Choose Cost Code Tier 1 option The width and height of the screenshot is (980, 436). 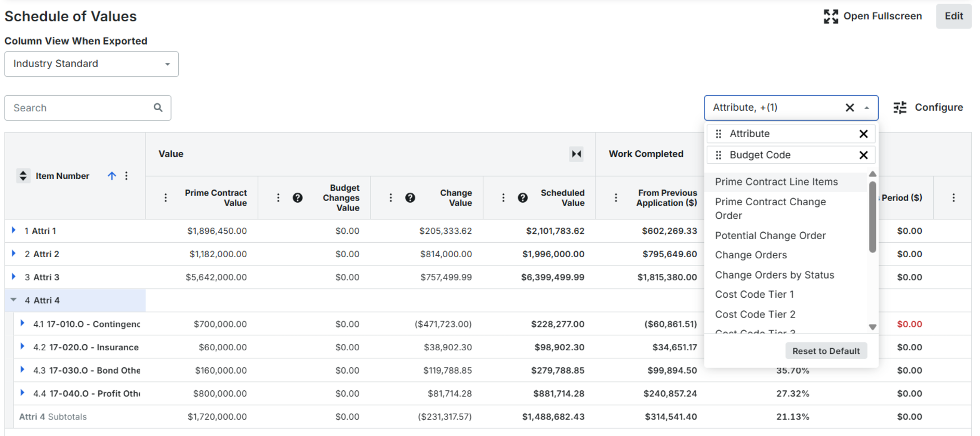tap(754, 295)
